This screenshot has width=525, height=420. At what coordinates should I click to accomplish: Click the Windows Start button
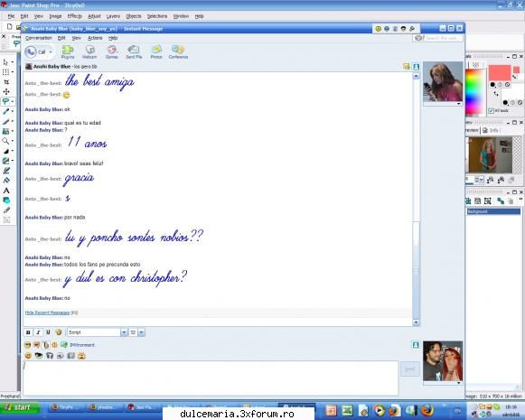[x=19, y=407]
